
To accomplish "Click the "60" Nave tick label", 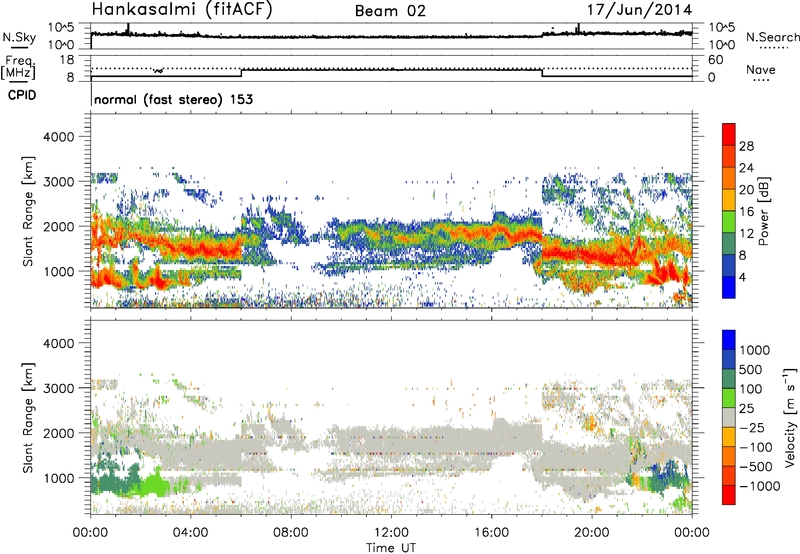I will [715, 60].
